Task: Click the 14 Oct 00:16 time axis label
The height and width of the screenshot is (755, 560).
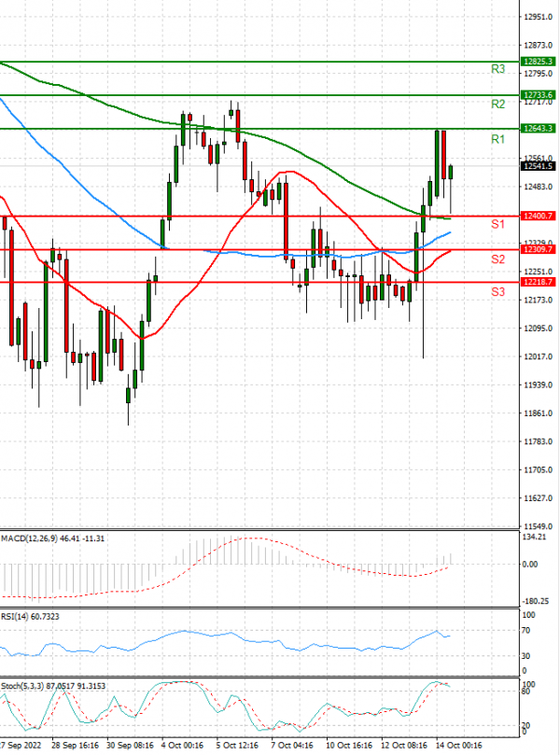Action: [x=459, y=746]
